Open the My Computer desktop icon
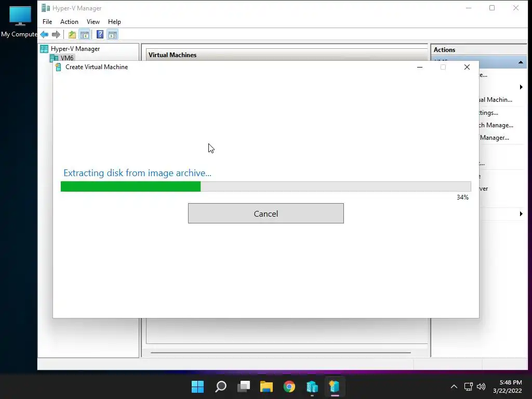The image size is (532, 399). (x=19, y=21)
